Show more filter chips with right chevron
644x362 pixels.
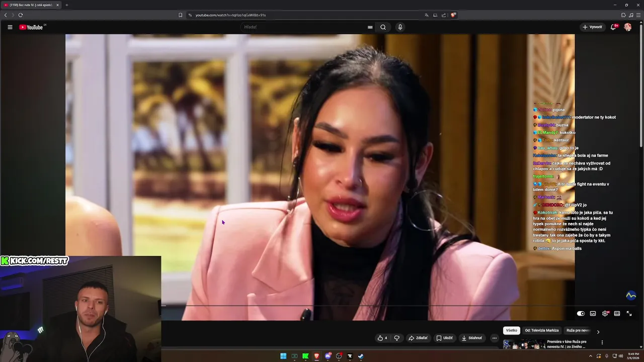pos(598,331)
